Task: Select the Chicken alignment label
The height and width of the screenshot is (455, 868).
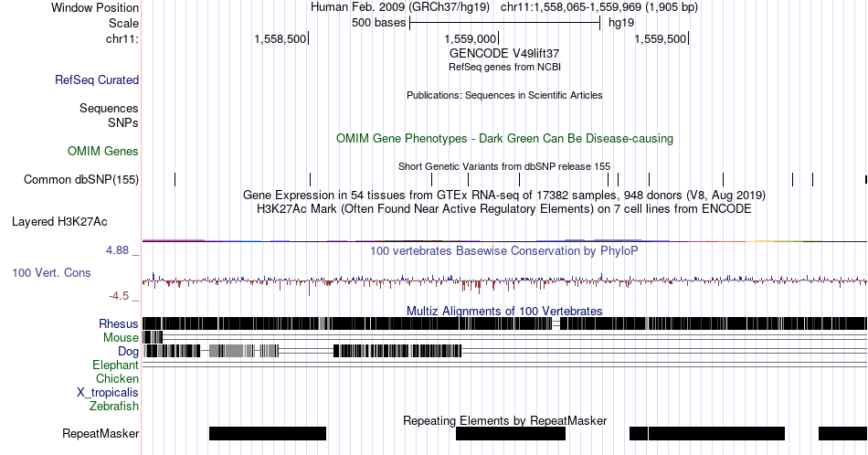Action: [117, 378]
